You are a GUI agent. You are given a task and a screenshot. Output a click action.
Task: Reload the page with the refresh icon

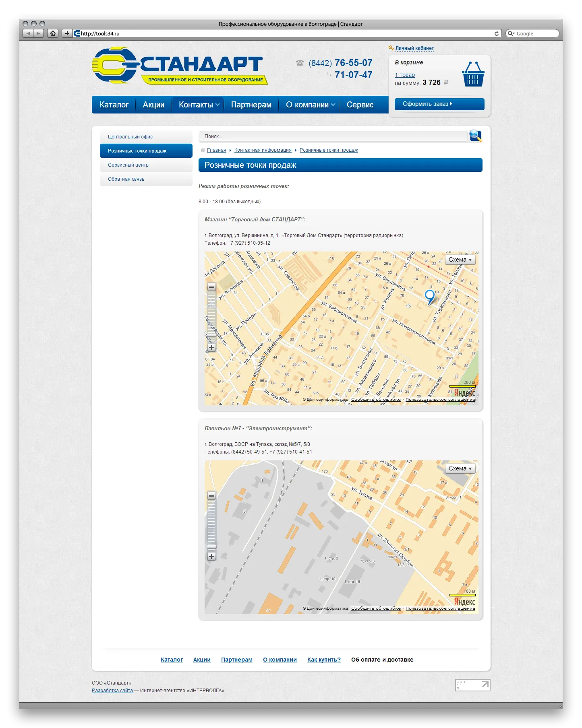[497, 33]
